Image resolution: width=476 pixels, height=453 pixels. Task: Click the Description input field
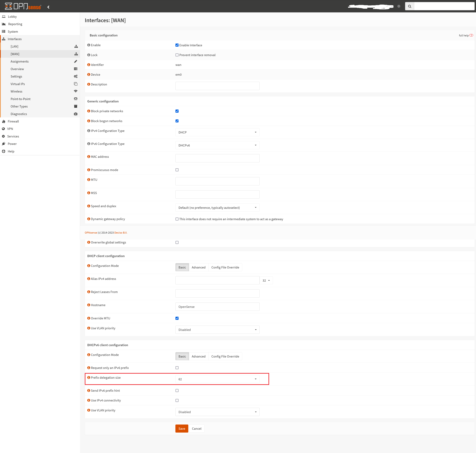[217, 86]
